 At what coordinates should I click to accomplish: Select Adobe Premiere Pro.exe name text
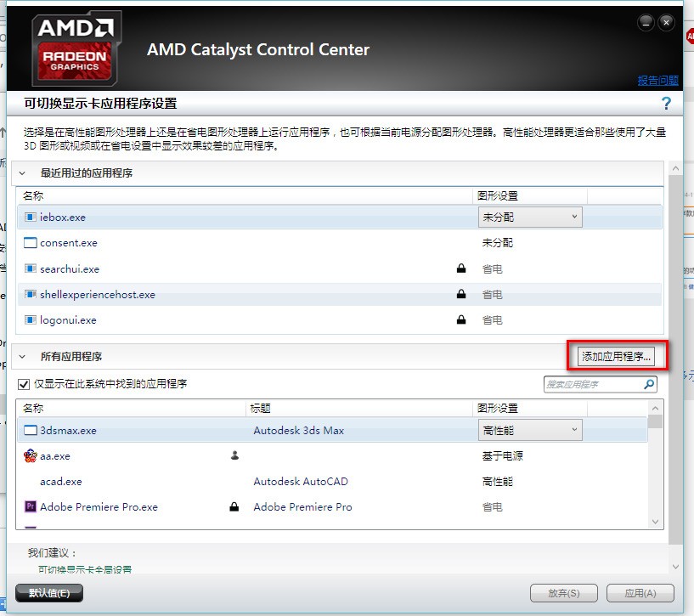[x=99, y=506]
